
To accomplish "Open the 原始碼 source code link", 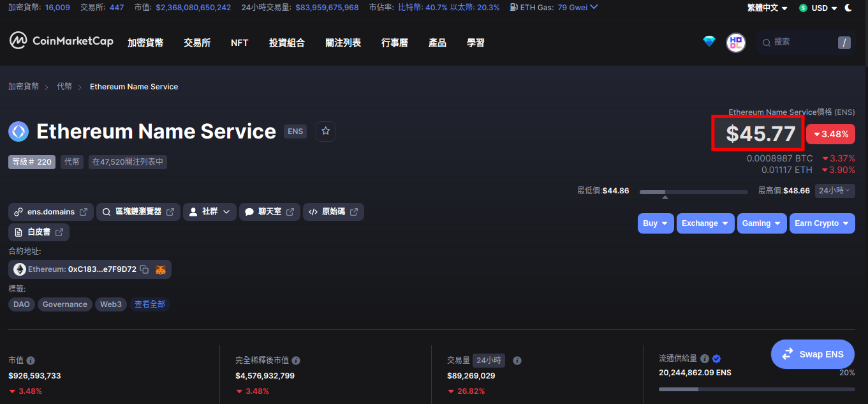I will (x=334, y=212).
